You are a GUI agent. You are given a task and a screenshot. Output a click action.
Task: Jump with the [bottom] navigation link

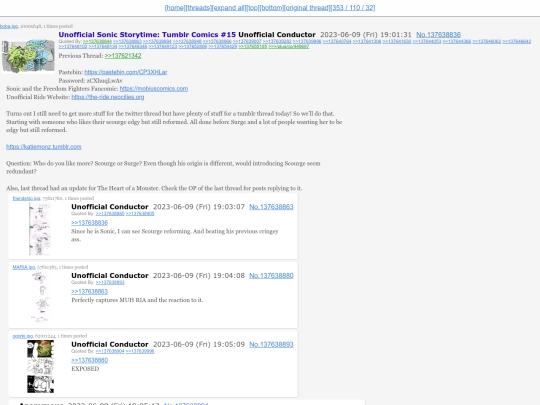pos(271,8)
